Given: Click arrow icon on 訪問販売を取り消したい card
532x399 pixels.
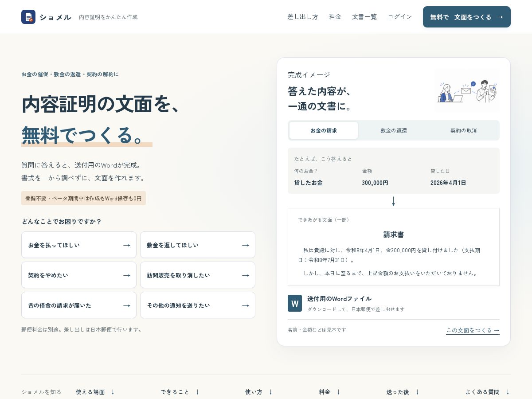Looking at the screenshot, I should tap(245, 275).
